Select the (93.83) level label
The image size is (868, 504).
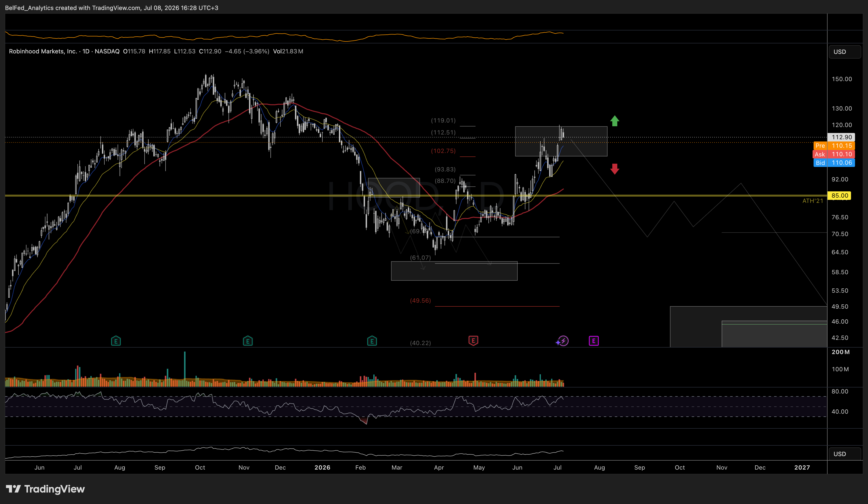[x=445, y=169]
